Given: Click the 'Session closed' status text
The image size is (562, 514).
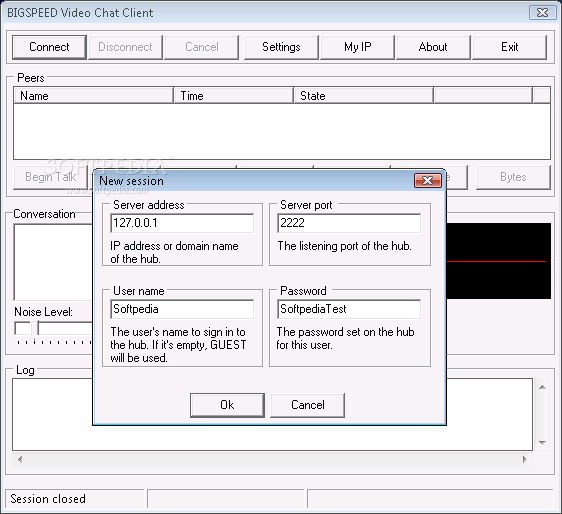Looking at the screenshot, I should [48, 499].
